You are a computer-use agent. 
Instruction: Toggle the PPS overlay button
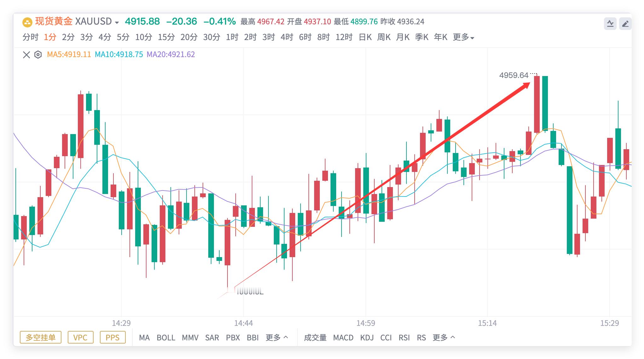pos(113,338)
